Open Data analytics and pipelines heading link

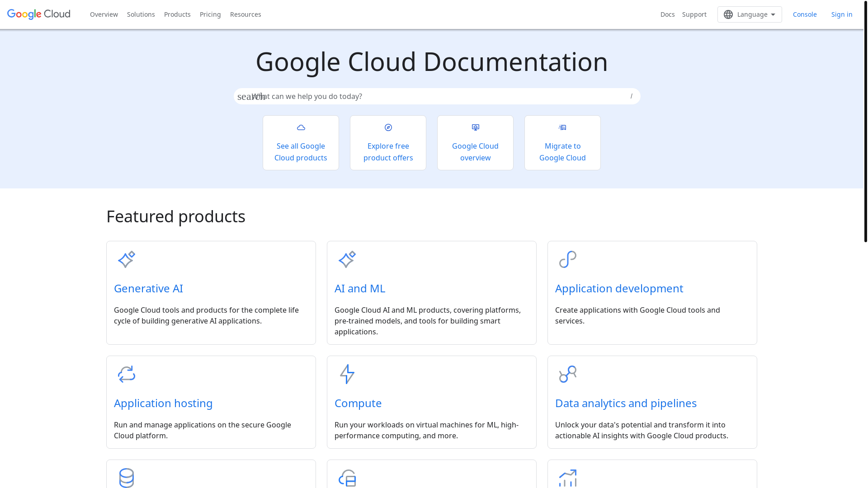click(x=626, y=403)
